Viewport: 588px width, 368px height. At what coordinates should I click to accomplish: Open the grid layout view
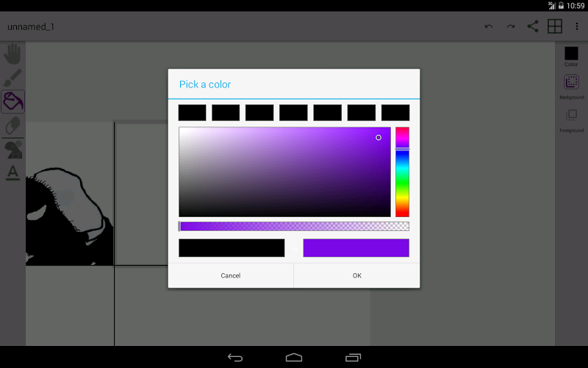coord(555,26)
